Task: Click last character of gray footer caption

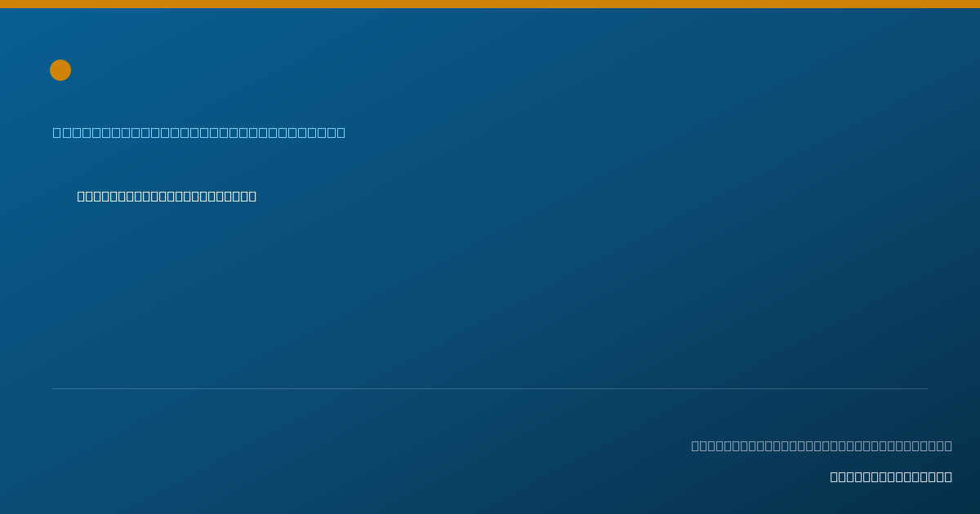Action: point(948,445)
